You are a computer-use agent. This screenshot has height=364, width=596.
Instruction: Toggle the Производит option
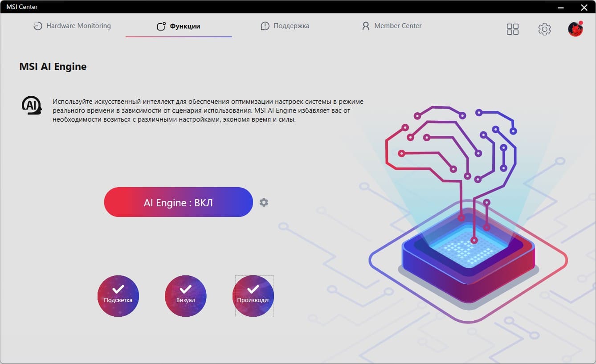point(253,296)
